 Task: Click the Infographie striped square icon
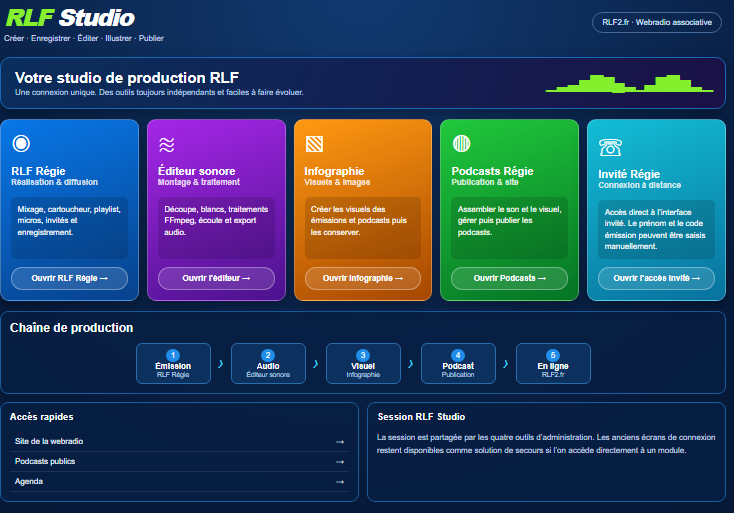[x=314, y=144]
